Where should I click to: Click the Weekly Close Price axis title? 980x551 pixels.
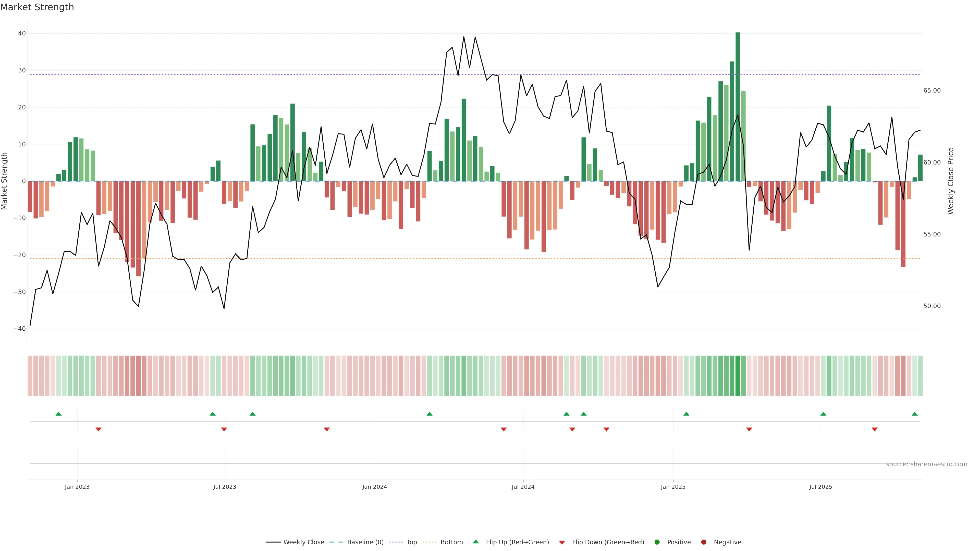[951, 181]
